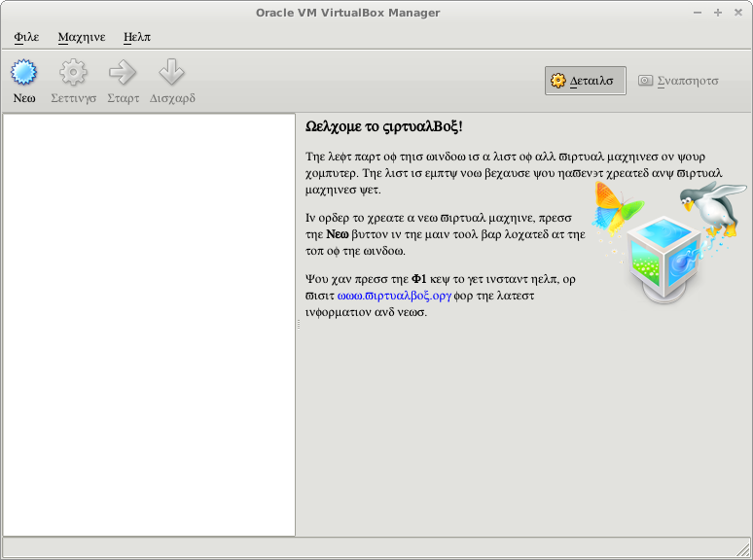Click the welcome heading Ωελχομε το ϛιρτυαλΒοξ!
The width and height of the screenshot is (753, 560).
coord(383,126)
